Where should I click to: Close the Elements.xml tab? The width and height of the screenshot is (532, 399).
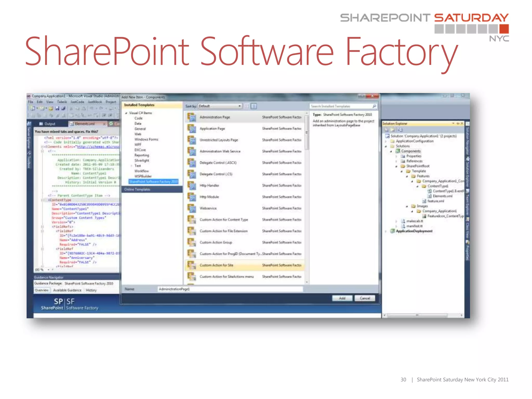coord(104,124)
